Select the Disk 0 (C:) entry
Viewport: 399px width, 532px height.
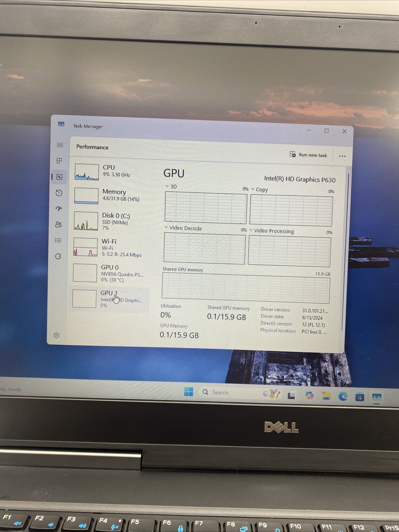pyautogui.click(x=111, y=221)
